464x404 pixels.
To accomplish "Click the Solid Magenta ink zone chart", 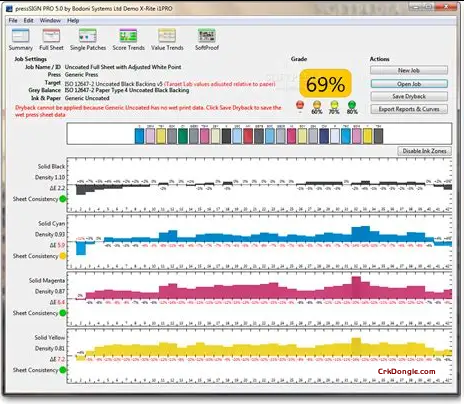I will pyautogui.click(x=259, y=299).
